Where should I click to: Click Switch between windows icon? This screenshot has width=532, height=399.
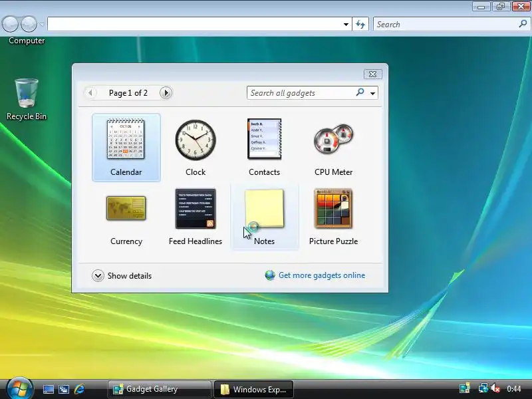(64, 389)
